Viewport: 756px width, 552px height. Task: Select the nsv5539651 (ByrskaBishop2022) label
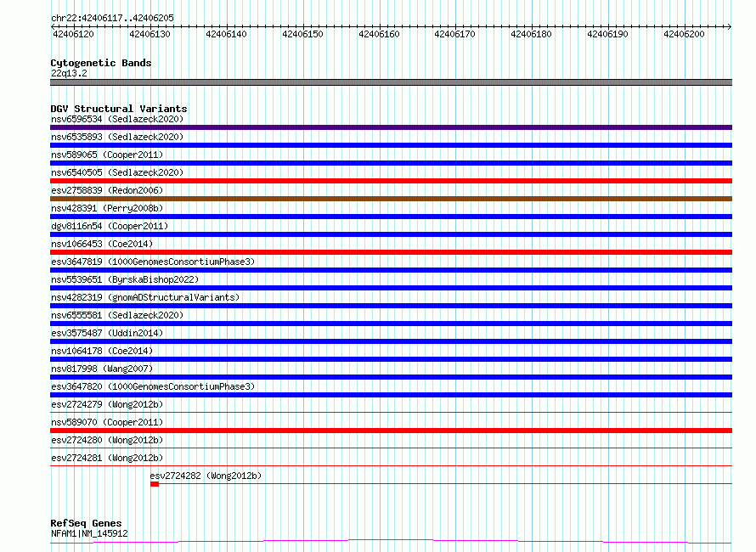pos(125,279)
